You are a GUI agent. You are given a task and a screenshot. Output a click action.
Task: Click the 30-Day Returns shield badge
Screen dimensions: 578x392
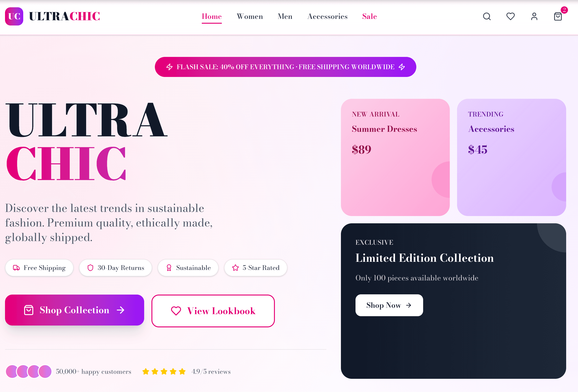[115, 268]
